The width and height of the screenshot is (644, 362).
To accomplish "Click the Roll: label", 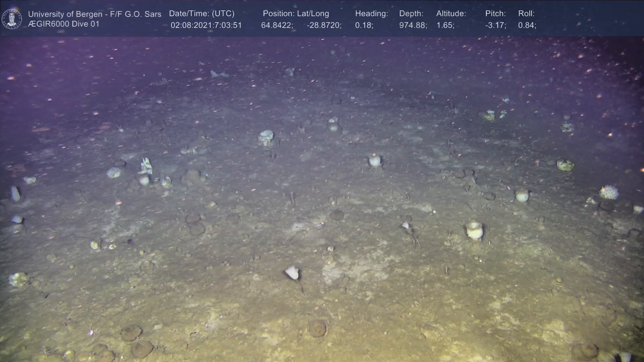I will click(x=526, y=13).
